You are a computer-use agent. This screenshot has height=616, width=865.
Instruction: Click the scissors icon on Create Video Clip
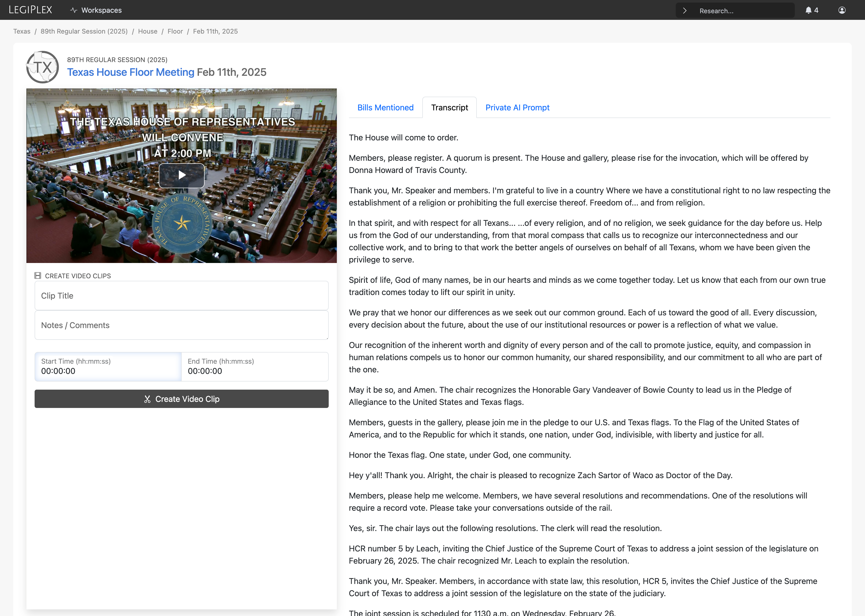[147, 399]
